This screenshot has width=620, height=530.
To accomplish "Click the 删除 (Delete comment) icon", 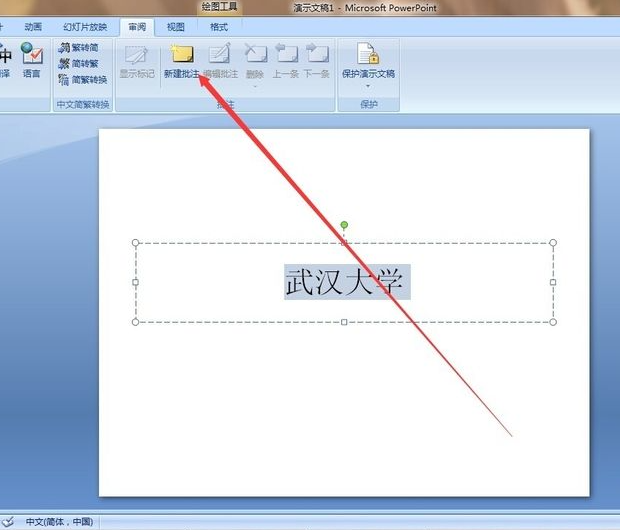I will pyautogui.click(x=255, y=53).
